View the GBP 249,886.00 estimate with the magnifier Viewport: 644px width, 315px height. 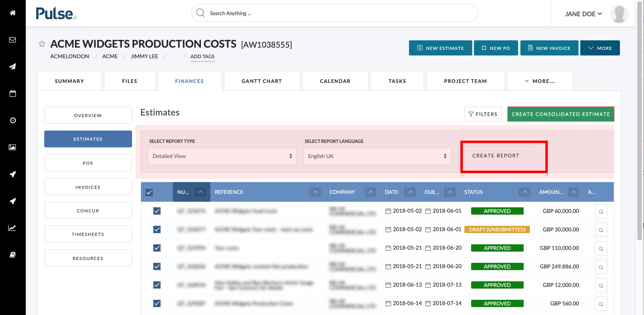click(x=601, y=267)
